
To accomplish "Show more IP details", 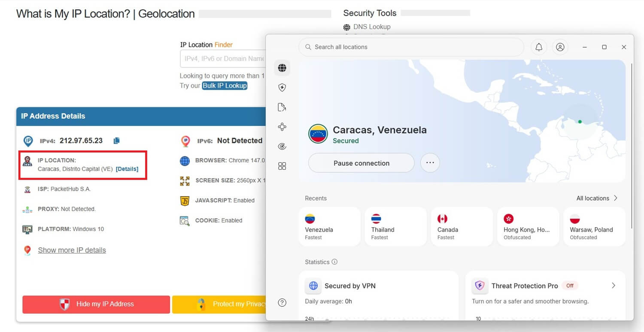I will click(x=72, y=250).
